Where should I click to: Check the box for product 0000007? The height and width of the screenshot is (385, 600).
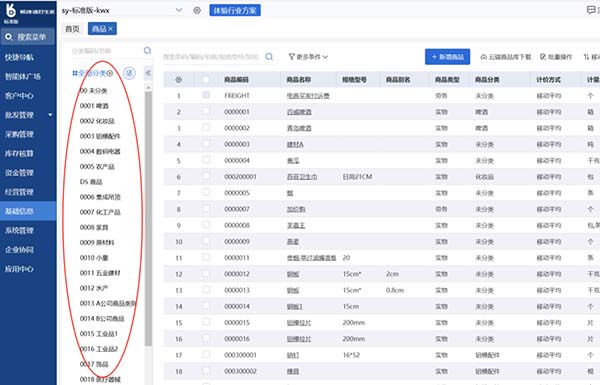click(x=206, y=209)
